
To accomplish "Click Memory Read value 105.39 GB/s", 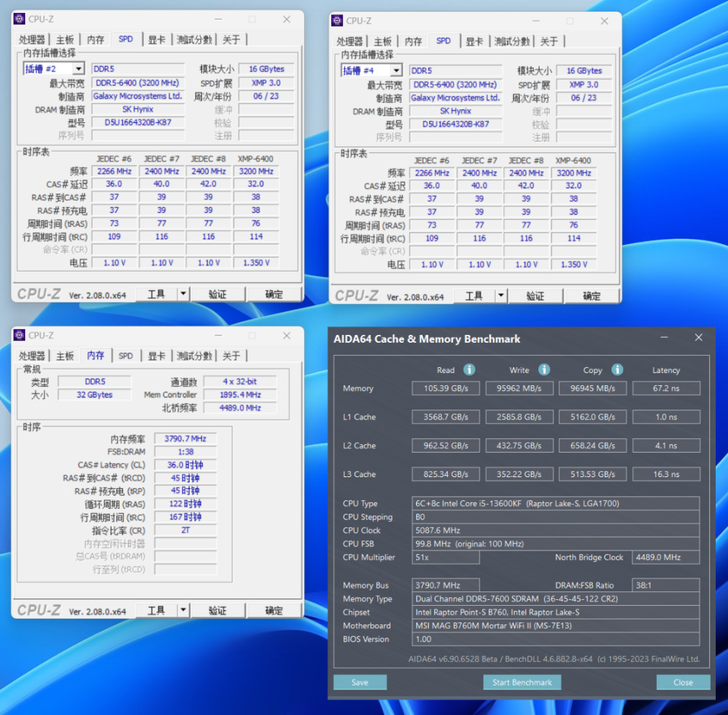I will tap(446, 388).
